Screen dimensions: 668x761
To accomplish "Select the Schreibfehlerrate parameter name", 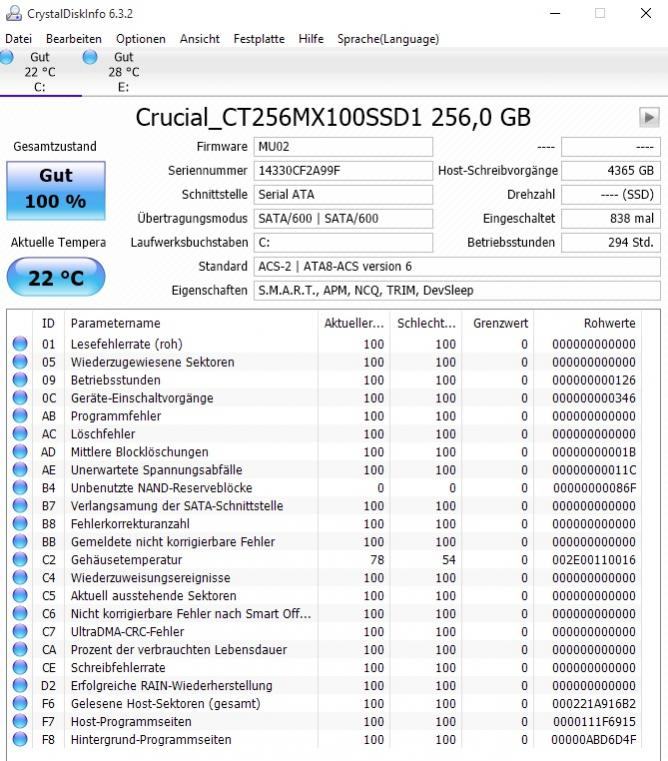I will click(x=118, y=667).
